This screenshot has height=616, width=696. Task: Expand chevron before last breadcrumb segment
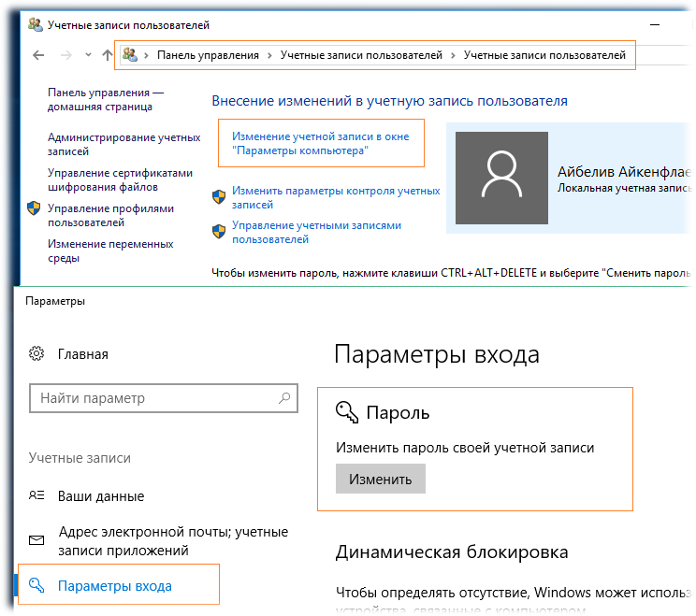453,55
